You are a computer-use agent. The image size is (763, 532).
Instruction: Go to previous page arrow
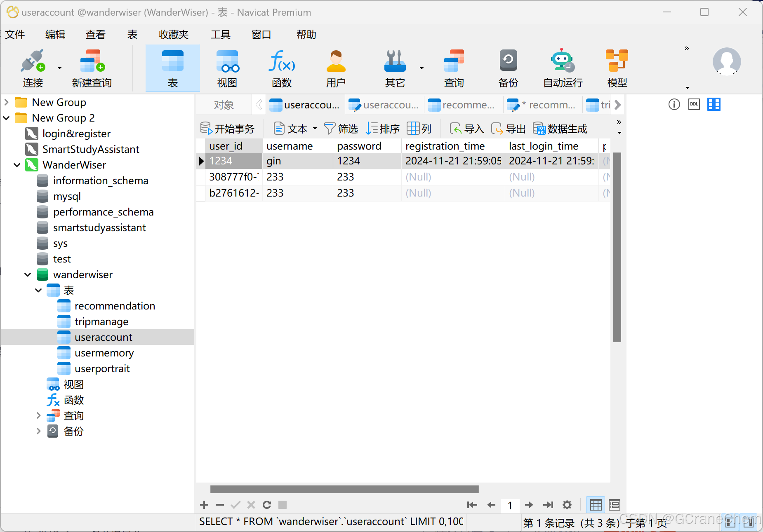tap(491, 505)
